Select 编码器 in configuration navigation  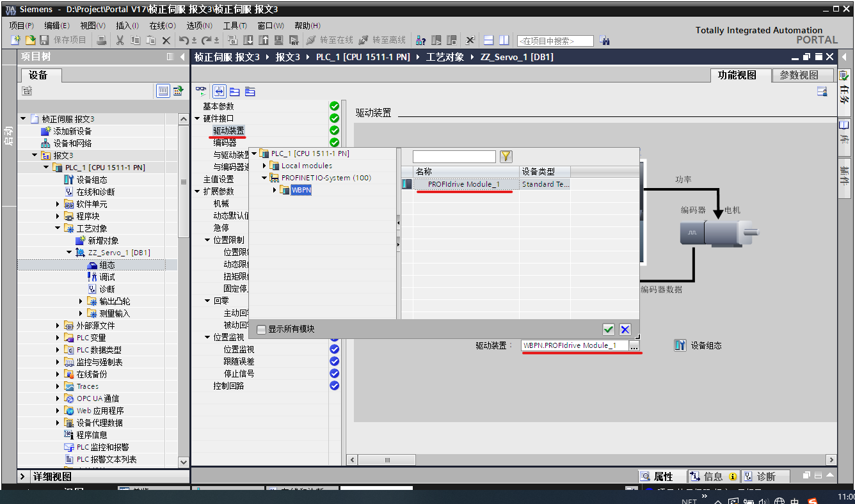tap(225, 143)
